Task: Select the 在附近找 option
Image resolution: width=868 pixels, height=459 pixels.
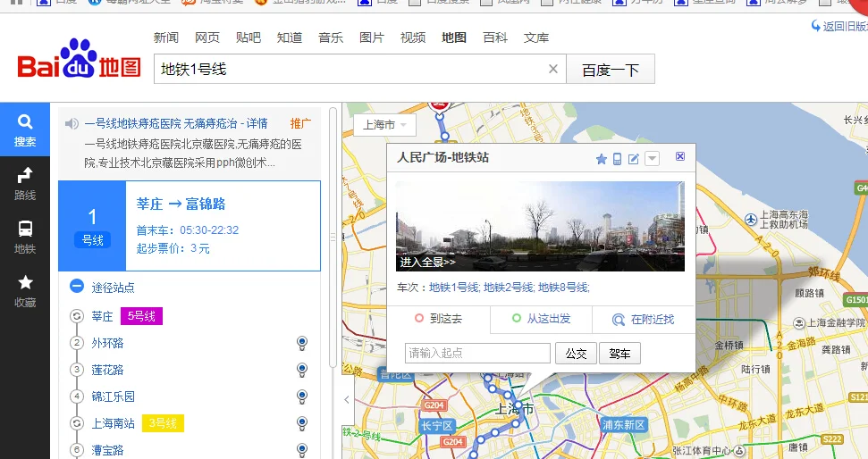Action: point(644,319)
